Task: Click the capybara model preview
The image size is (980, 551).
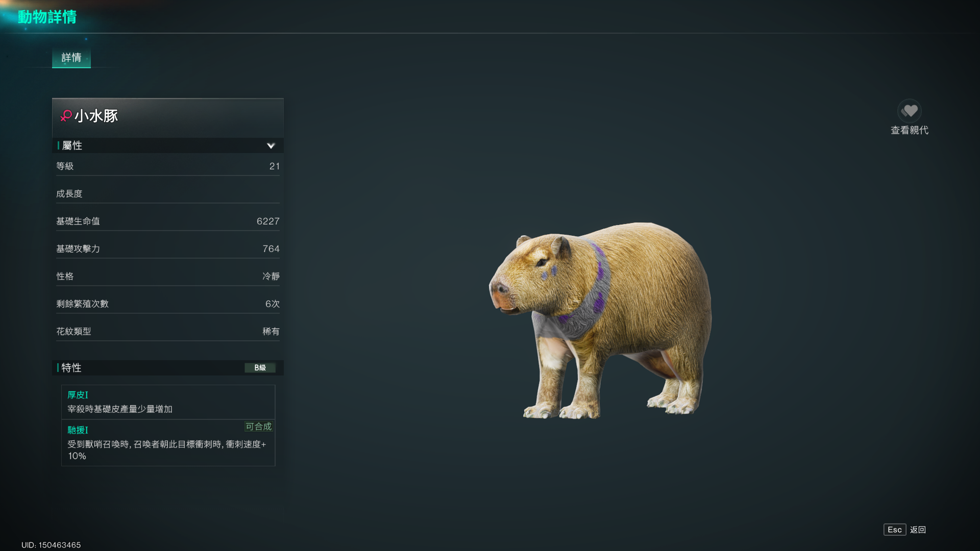Action: coord(600,320)
